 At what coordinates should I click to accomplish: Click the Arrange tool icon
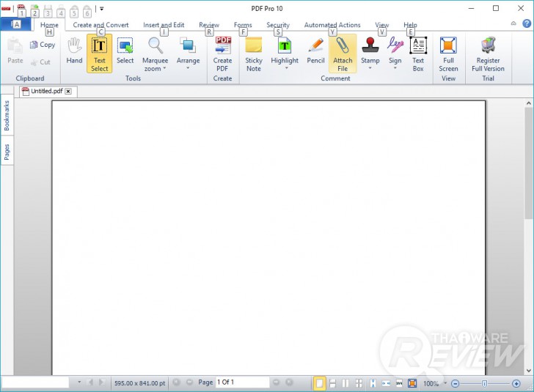tap(188, 45)
